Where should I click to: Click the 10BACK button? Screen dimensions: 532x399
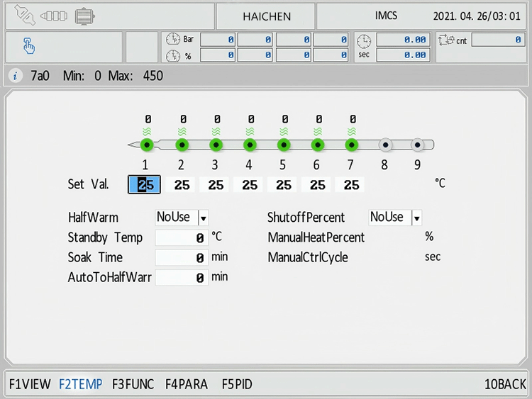pos(505,384)
